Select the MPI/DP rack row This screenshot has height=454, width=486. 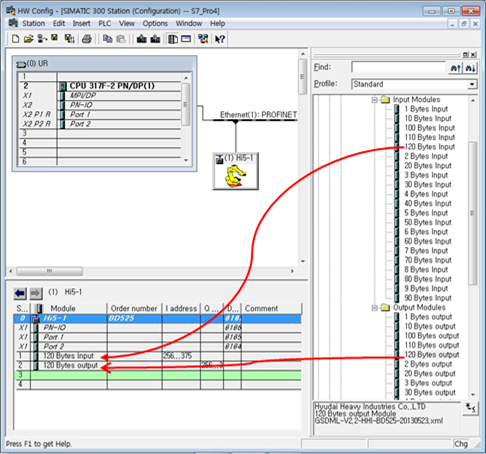pos(100,96)
